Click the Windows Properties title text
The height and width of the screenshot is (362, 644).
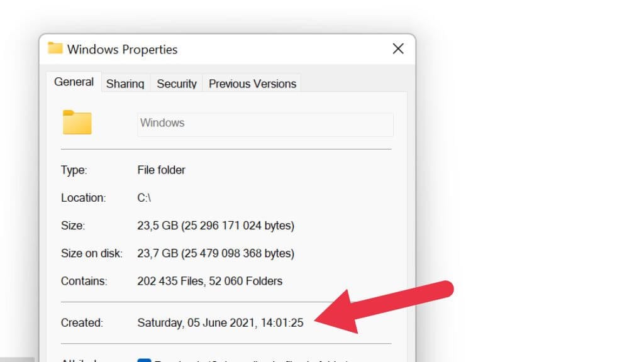122,49
